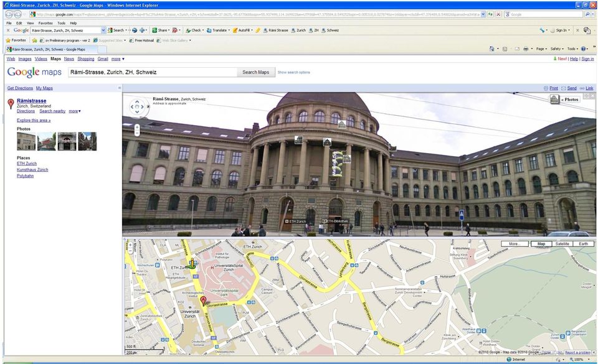Click the Polybahn link under Places
The image size is (598, 364).
click(25, 176)
